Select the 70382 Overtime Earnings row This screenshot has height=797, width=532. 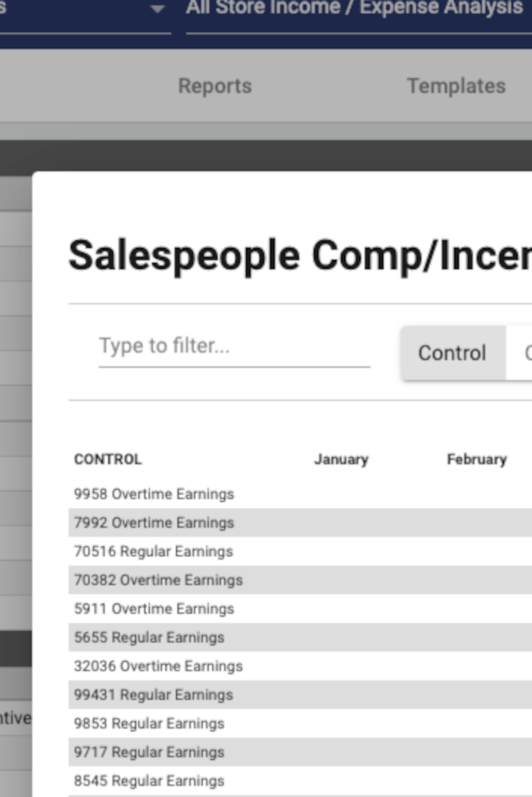(158, 580)
